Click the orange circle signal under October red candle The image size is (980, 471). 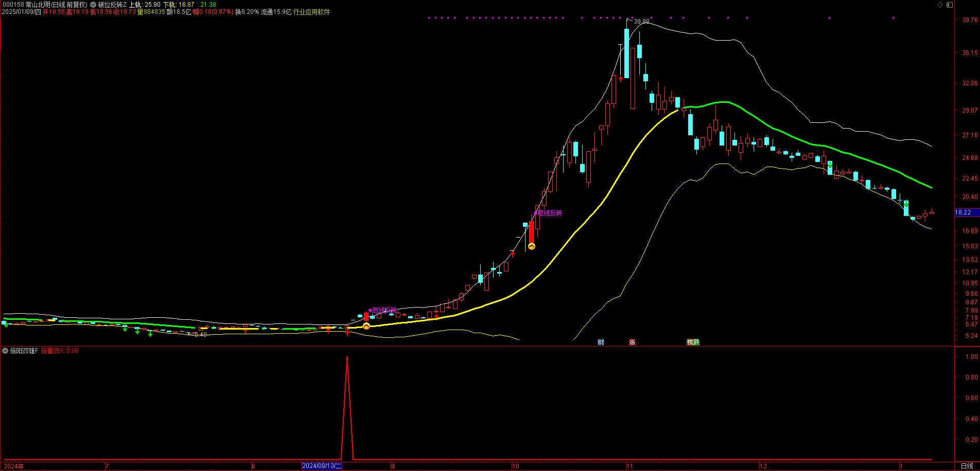(x=532, y=246)
